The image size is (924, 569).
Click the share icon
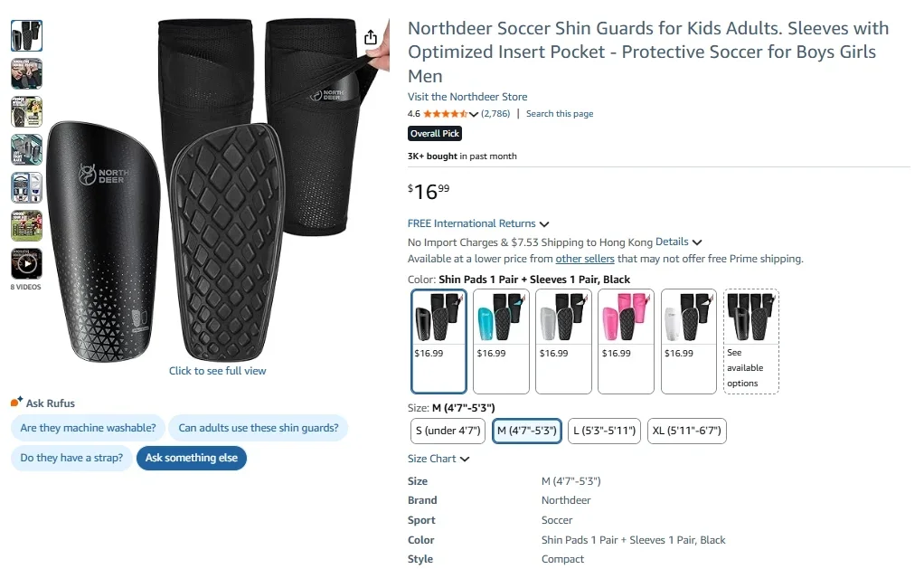pos(370,36)
